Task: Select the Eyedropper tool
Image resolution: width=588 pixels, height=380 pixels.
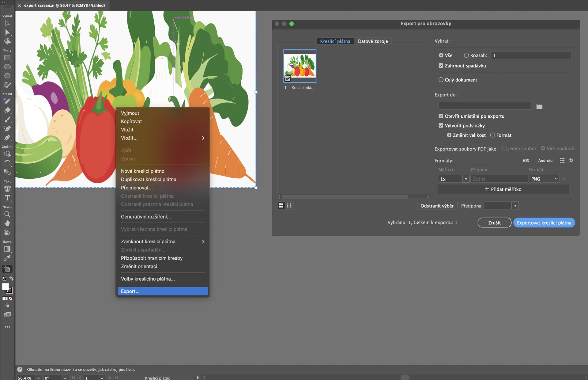Action: pyautogui.click(x=7, y=258)
